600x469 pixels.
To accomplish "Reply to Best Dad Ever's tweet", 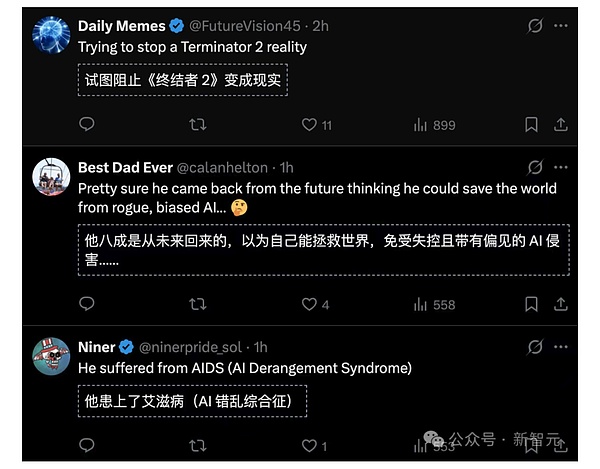I will (87, 304).
